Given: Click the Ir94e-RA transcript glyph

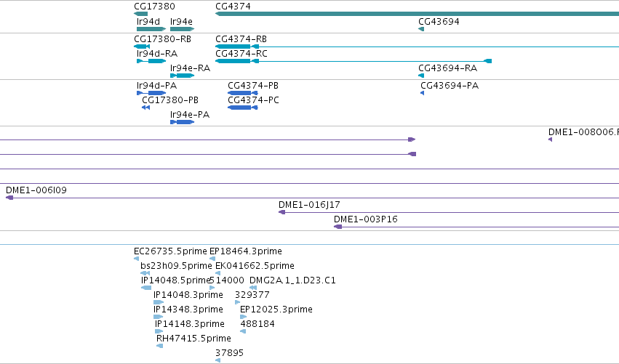Looking at the screenshot, I should [x=182, y=76].
